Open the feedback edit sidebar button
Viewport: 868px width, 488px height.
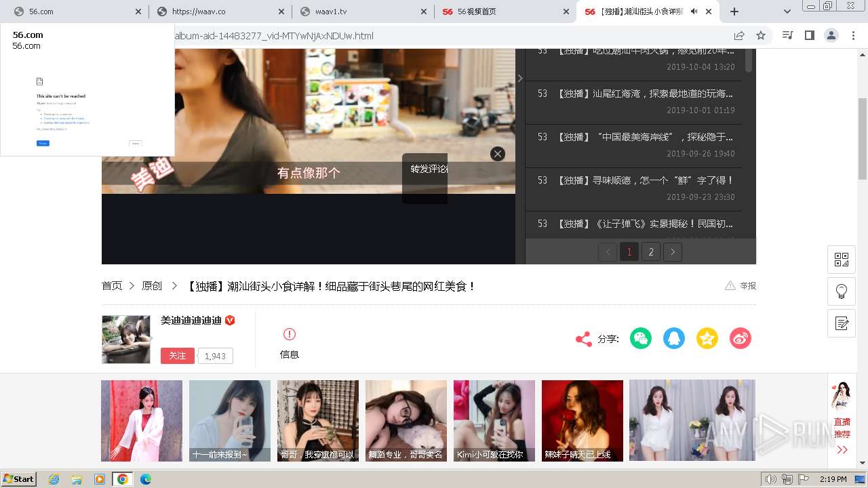[x=842, y=323]
